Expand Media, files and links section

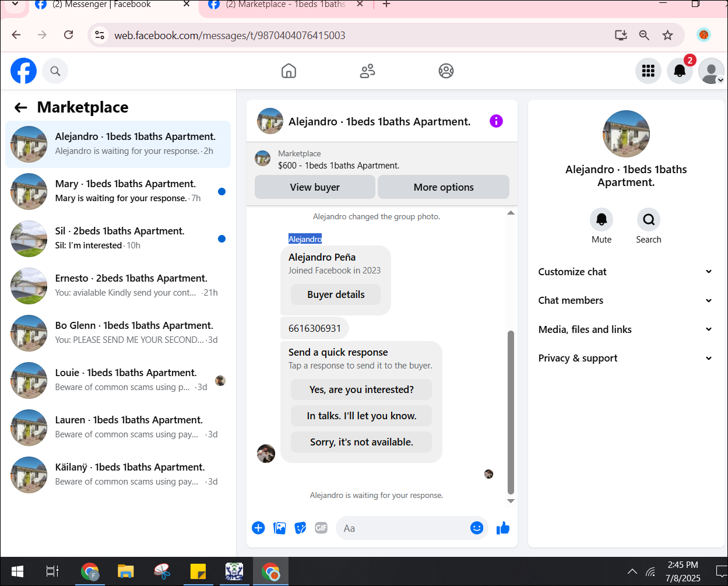pos(625,329)
